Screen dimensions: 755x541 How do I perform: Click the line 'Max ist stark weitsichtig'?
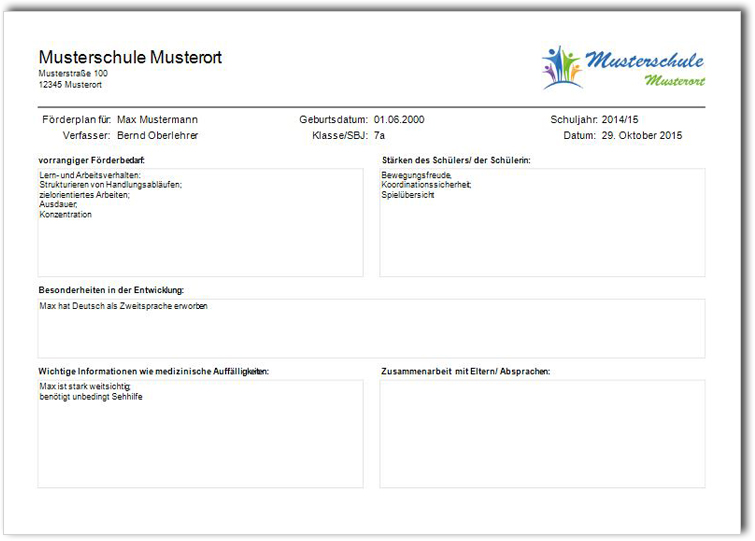coord(85,386)
